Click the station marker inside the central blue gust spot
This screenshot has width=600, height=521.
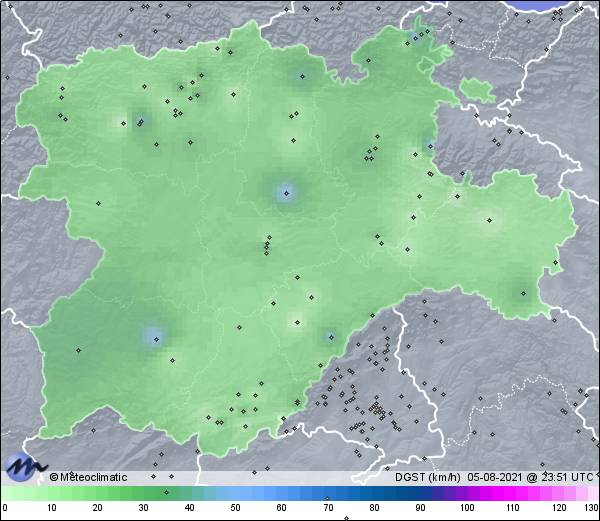coord(286,193)
